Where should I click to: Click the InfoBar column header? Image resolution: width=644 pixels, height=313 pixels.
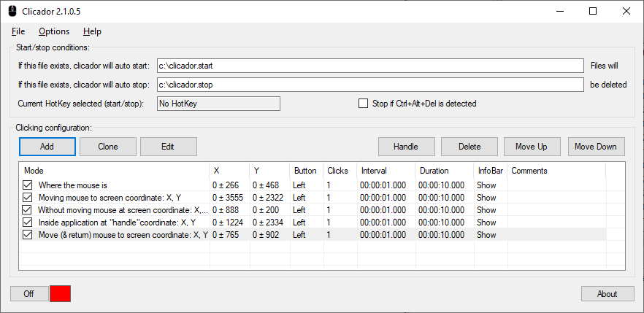tap(491, 171)
